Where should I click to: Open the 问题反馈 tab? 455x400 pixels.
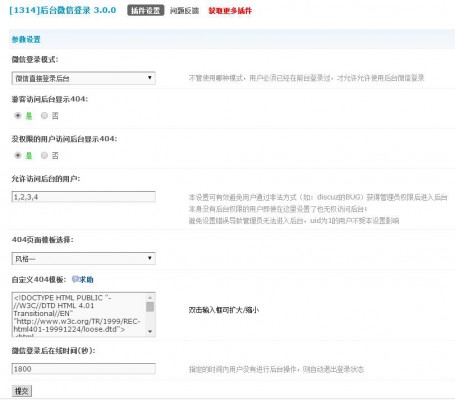point(184,11)
